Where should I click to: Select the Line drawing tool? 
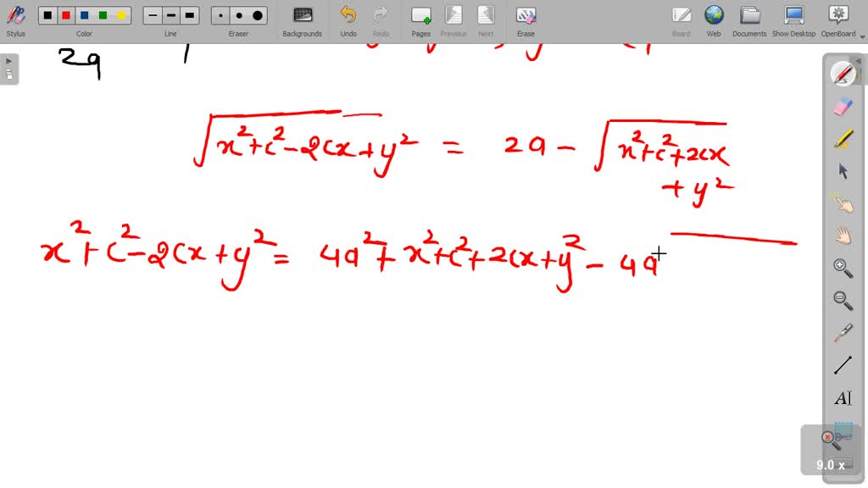pos(842,365)
